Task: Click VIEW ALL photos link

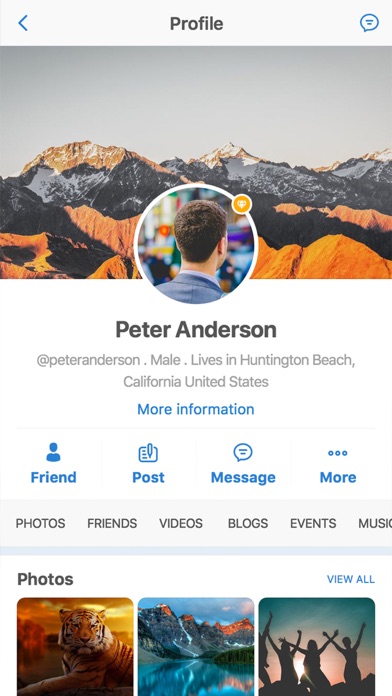Action: point(351,579)
